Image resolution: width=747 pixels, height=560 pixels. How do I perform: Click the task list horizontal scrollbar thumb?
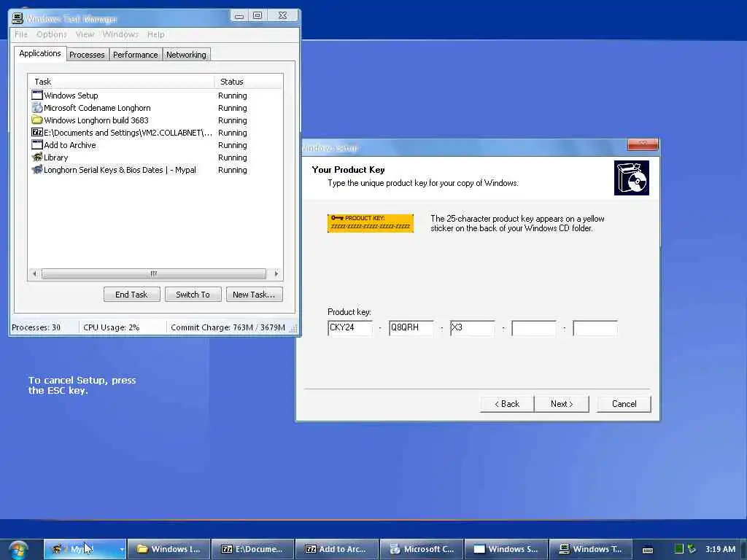[x=153, y=274]
